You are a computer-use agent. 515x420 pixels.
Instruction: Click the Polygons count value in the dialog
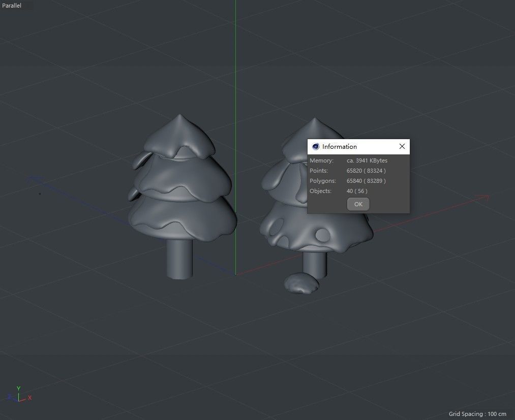[x=366, y=181]
